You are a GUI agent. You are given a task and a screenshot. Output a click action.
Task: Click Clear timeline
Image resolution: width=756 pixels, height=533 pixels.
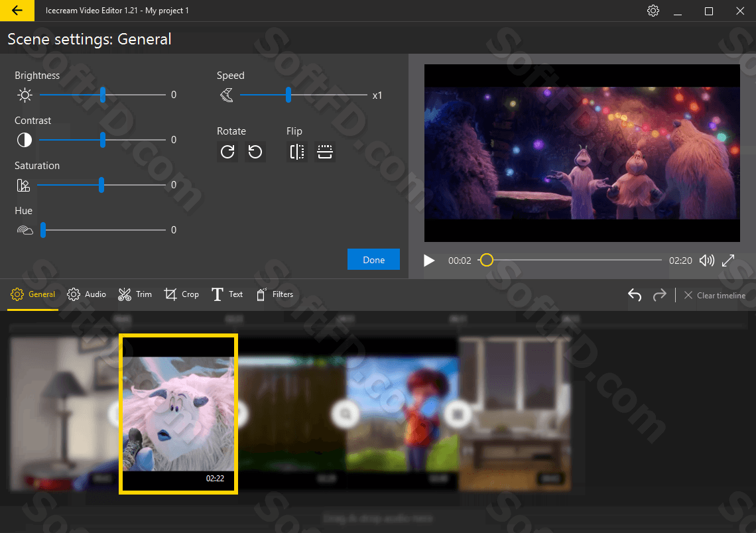point(715,296)
